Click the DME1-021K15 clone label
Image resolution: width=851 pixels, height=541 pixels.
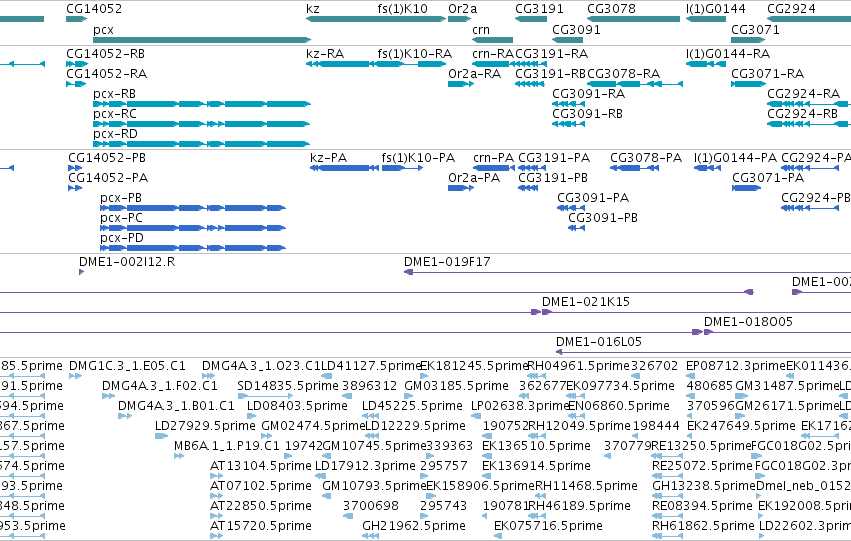tap(586, 302)
